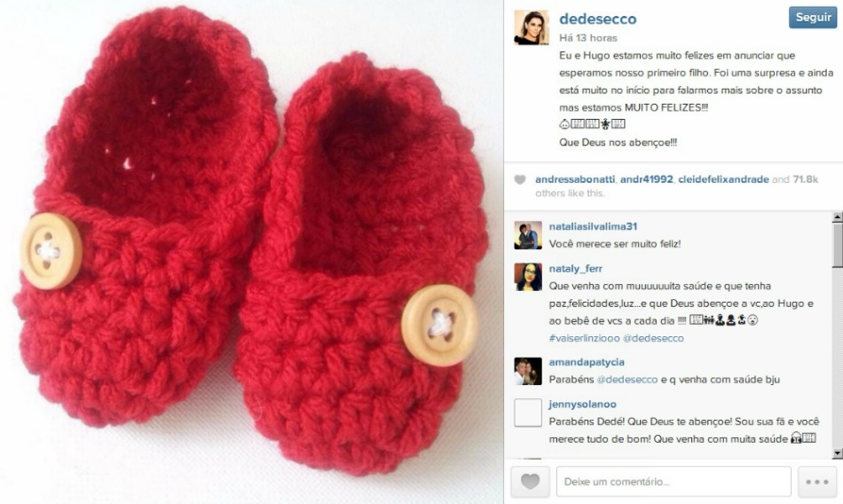Open the three-dots more options button
This screenshot has height=504, width=843.
817,482
